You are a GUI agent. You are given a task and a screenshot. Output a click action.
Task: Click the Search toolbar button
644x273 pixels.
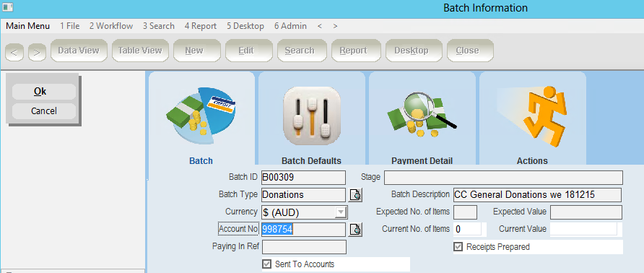point(300,51)
